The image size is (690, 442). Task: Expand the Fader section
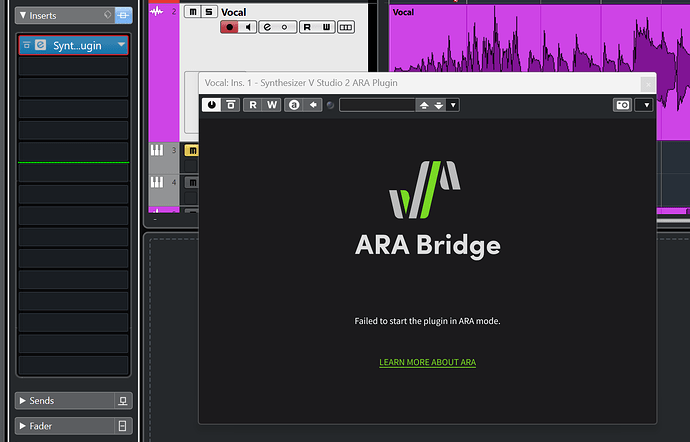pyautogui.click(x=23, y=426)
